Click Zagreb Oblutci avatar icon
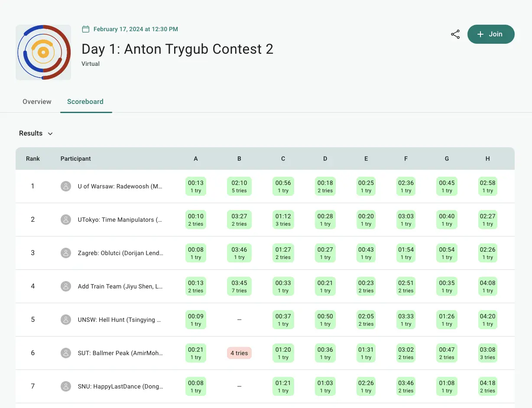 [x=66, y=253]
